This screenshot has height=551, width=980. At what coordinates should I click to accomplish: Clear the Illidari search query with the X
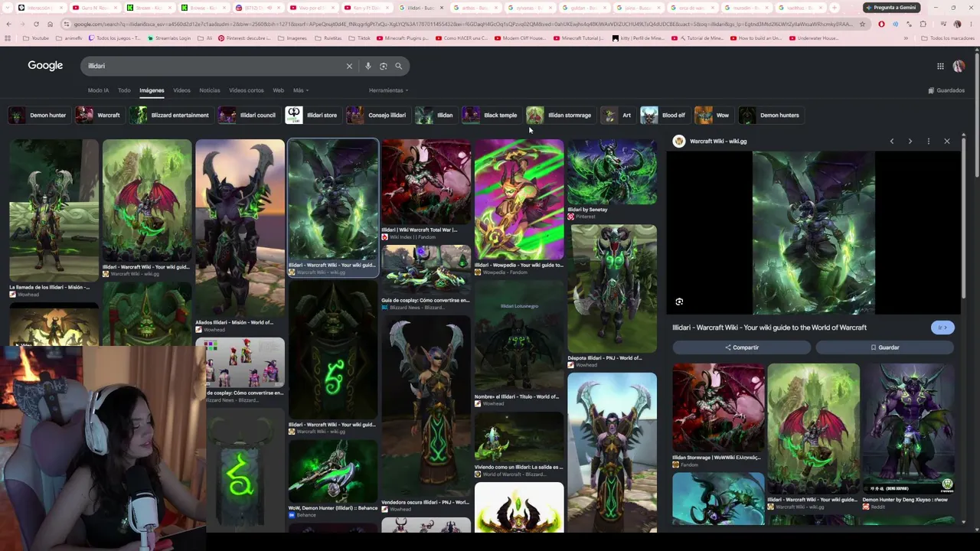pyautogui.click(x=349, y=66)
